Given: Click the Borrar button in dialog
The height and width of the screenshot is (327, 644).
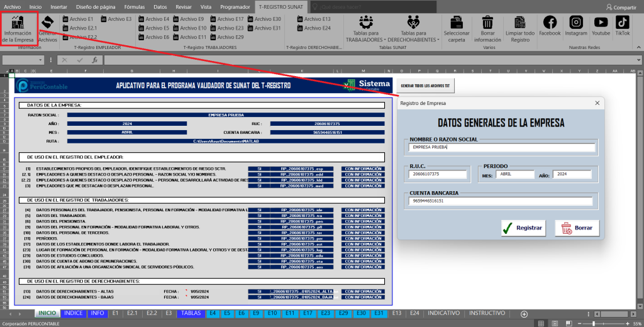Looking at the screenshot, I should click(x=577, y=228).
